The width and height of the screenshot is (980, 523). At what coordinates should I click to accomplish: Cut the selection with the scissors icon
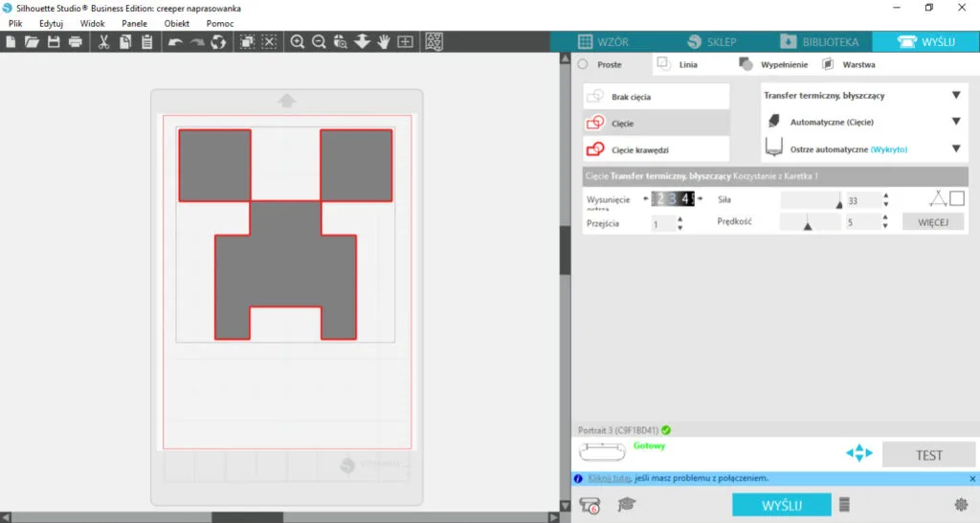coord(103,42)
